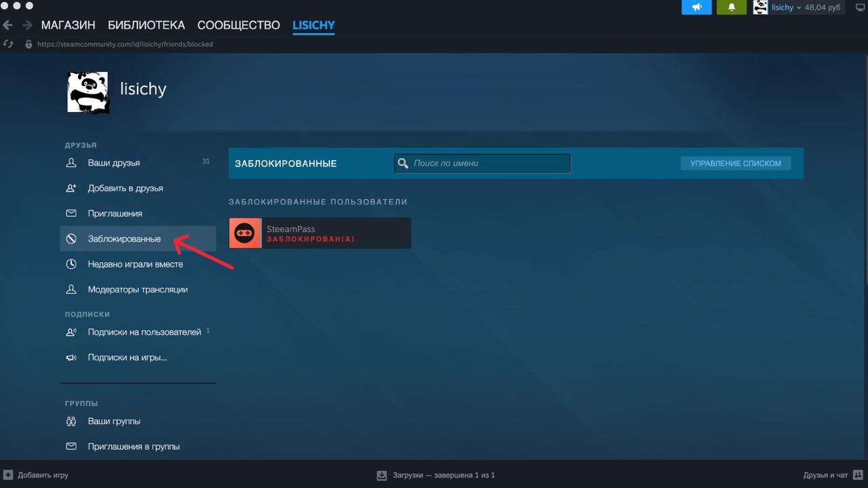
Task: Select the LISICHY tab
Action: coord(313,25)
